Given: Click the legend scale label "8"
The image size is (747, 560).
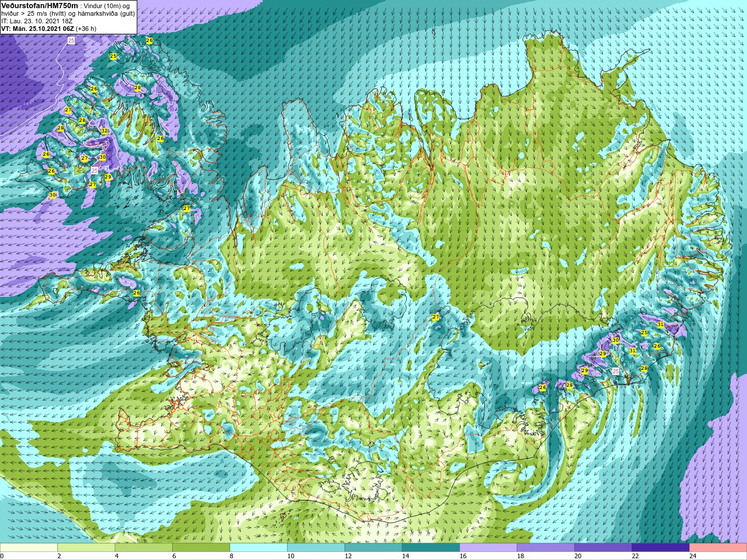Looking at the screenshot, I should point(232,556).
